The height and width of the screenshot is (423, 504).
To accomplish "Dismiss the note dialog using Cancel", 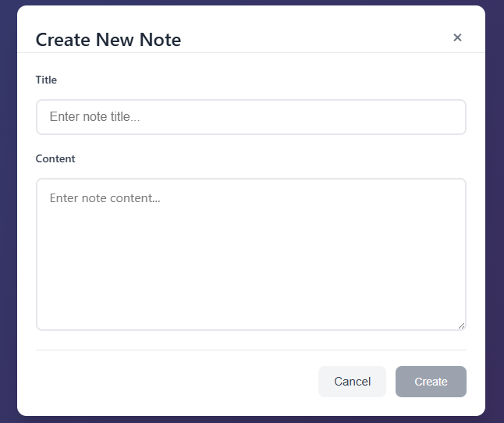I will tap(352, 382).
